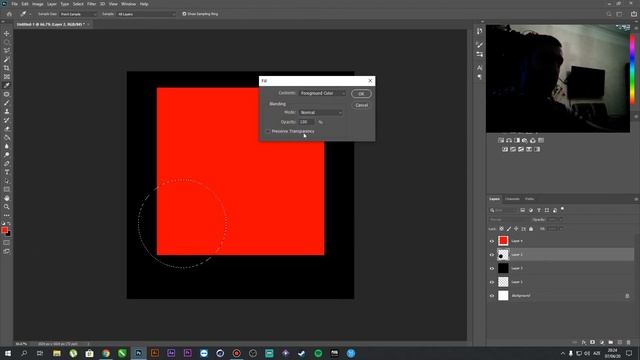Select the Pen tool
The height and width of the screenshot is (360, 640).
click(x=7, y=163)
